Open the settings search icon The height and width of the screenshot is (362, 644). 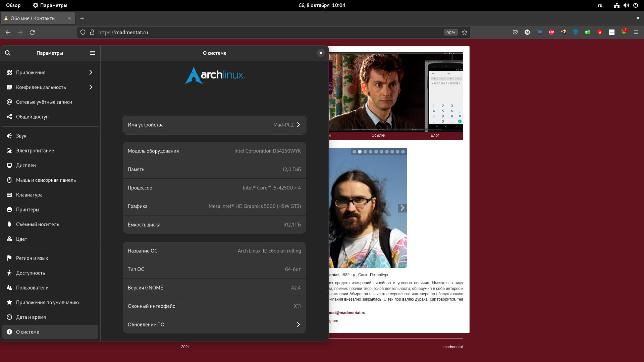8,53
